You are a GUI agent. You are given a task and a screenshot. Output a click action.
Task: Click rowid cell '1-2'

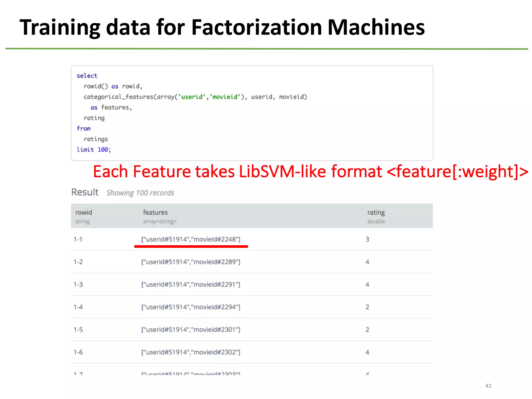[78, 262]
